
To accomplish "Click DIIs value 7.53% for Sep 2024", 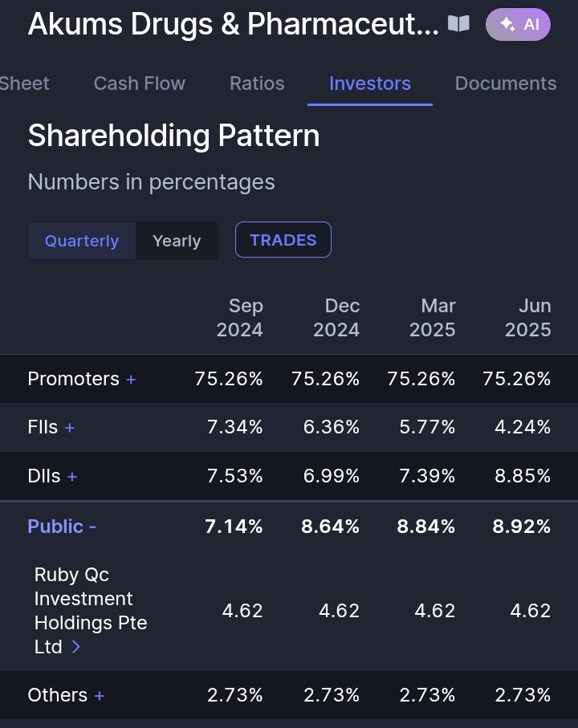I will (235, 475).
